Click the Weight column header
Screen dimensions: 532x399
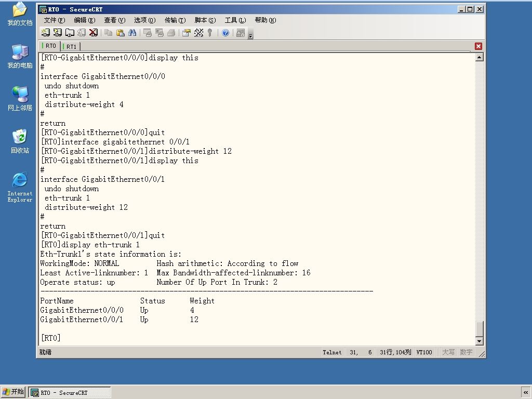202,301
